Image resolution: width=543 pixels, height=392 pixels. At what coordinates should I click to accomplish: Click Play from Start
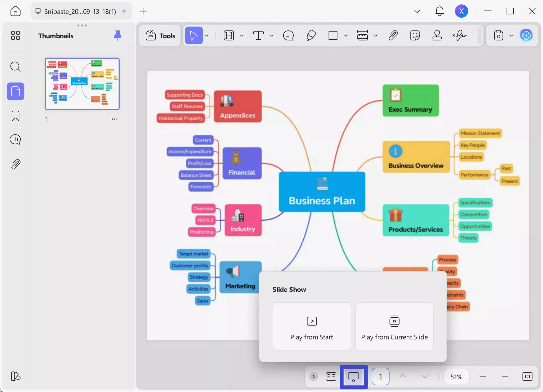[x=311, y=327]
